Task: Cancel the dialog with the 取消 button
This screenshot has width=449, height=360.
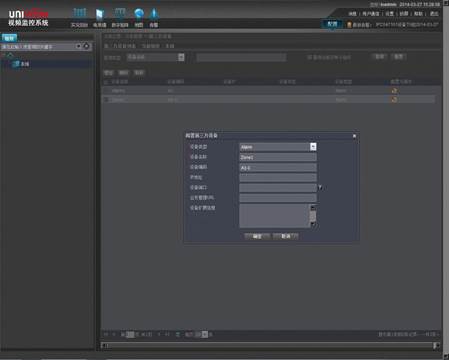Action: 286,236
